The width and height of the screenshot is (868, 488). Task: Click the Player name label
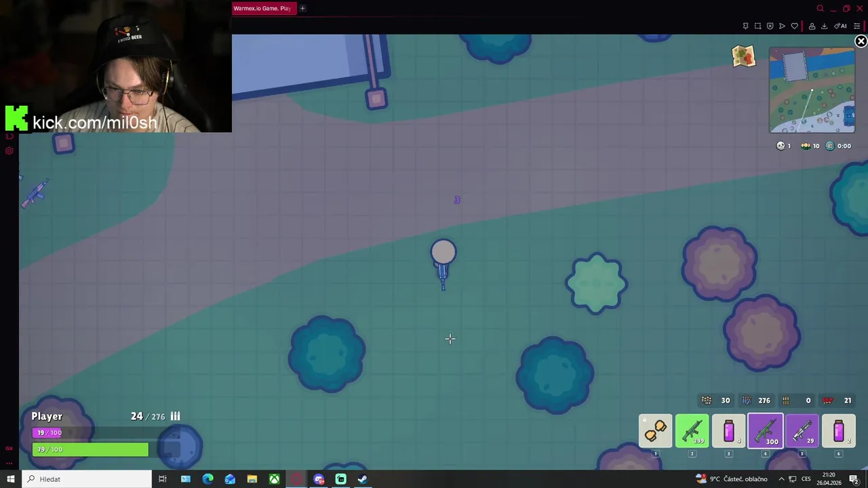pos(47,416)
